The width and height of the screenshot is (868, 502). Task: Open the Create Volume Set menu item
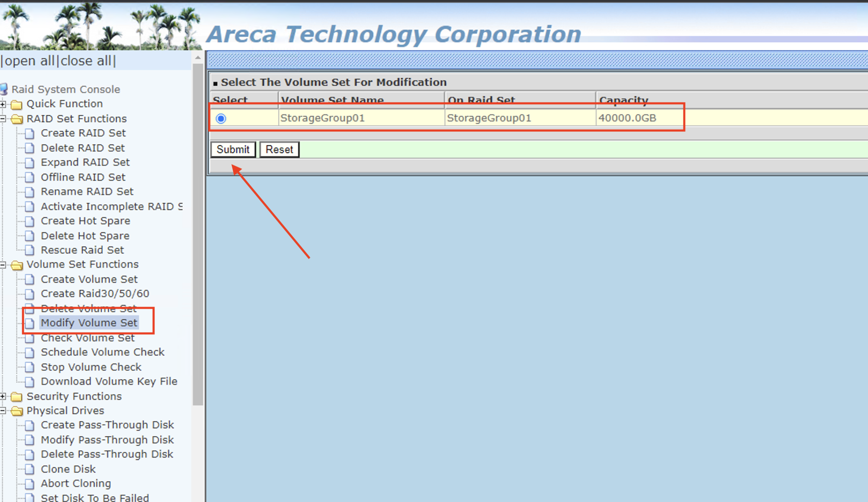tap(89, 279)
